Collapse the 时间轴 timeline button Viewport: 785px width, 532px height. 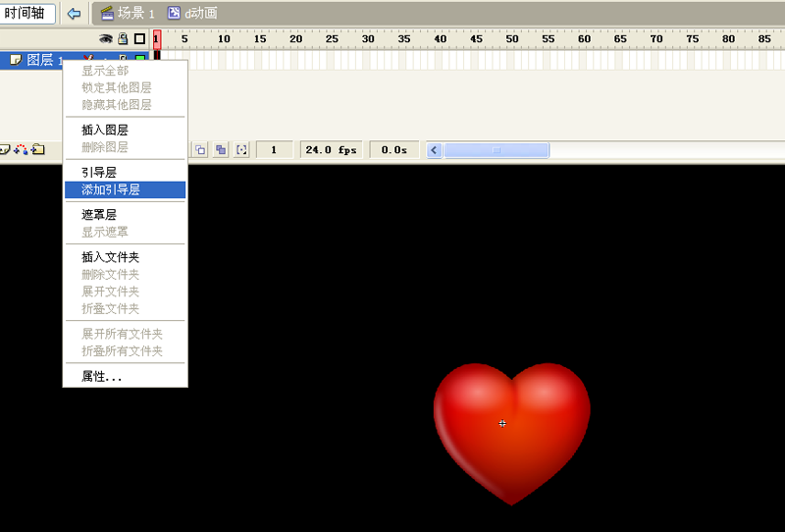(26, 13)
